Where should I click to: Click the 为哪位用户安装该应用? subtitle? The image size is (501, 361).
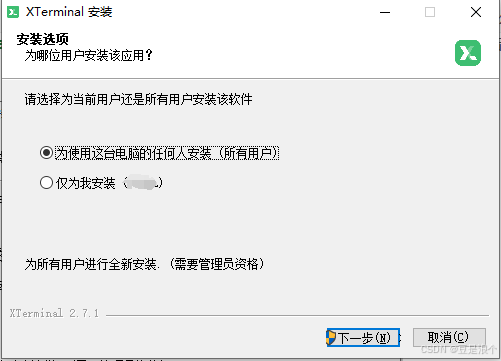click(x=89, y=55)
